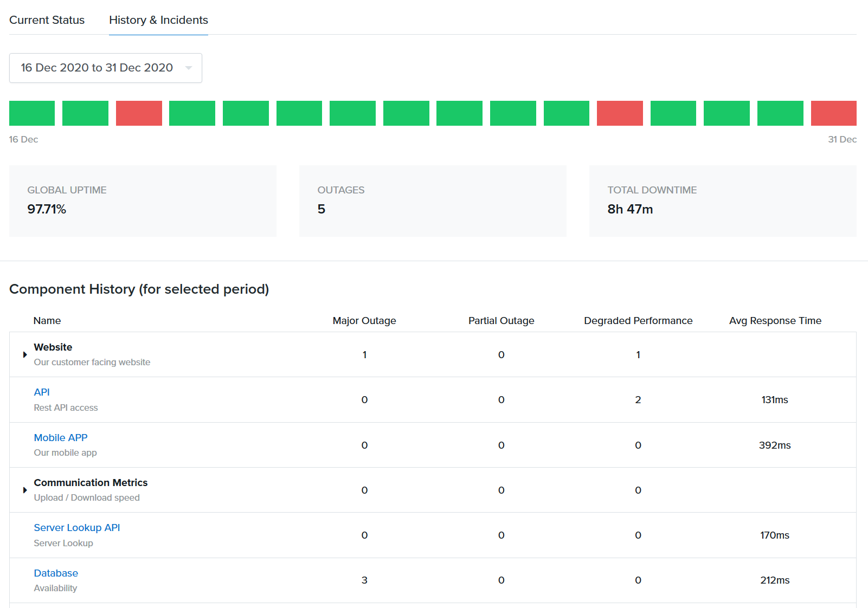Click the second red outage bar

620,113
